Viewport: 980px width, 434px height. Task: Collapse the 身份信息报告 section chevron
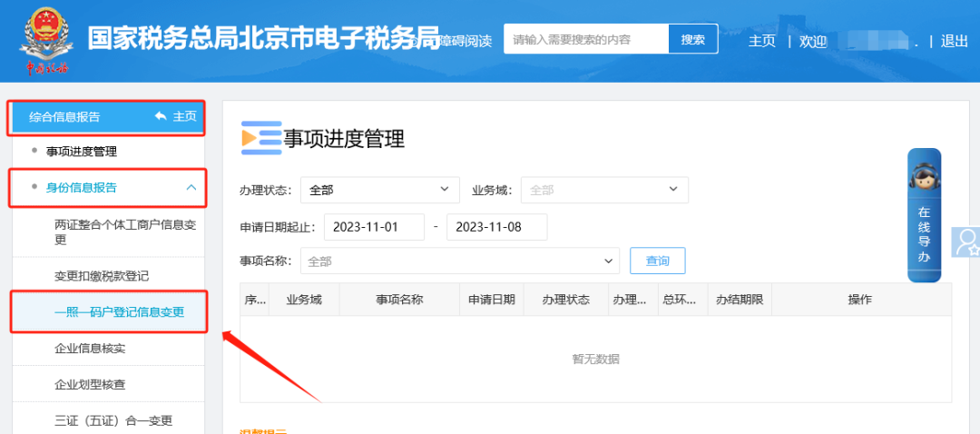191,187
